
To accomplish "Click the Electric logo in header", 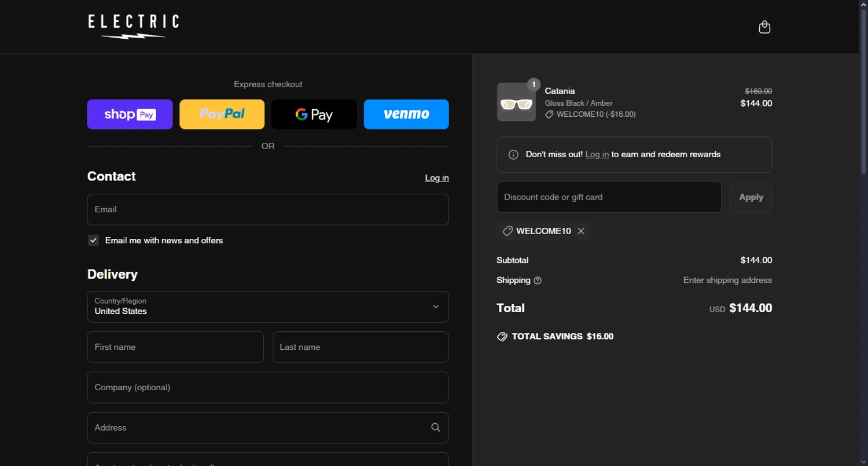I will tap(134, 27).
